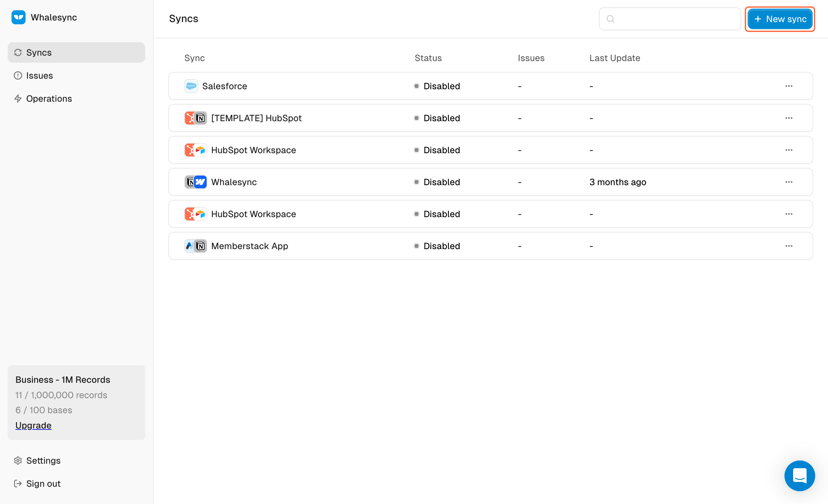The image size is (828, 504).
Task: Sign out of the account
Action: tap(76, 484)
